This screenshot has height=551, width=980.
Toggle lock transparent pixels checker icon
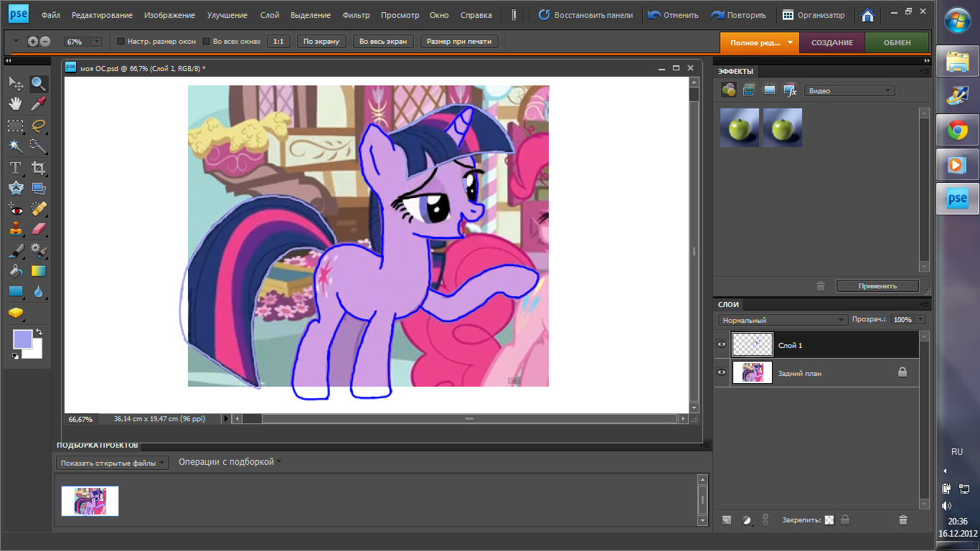coord(829,519)
